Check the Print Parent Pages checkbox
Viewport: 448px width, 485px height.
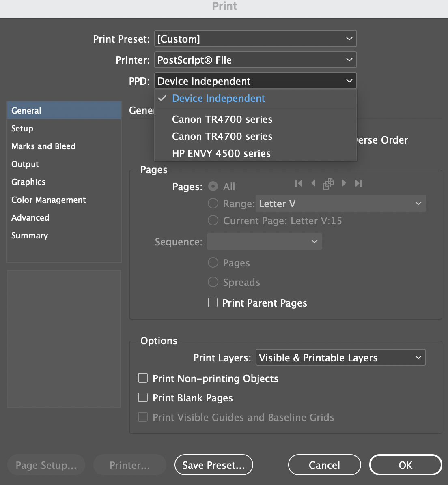[213, 303]
